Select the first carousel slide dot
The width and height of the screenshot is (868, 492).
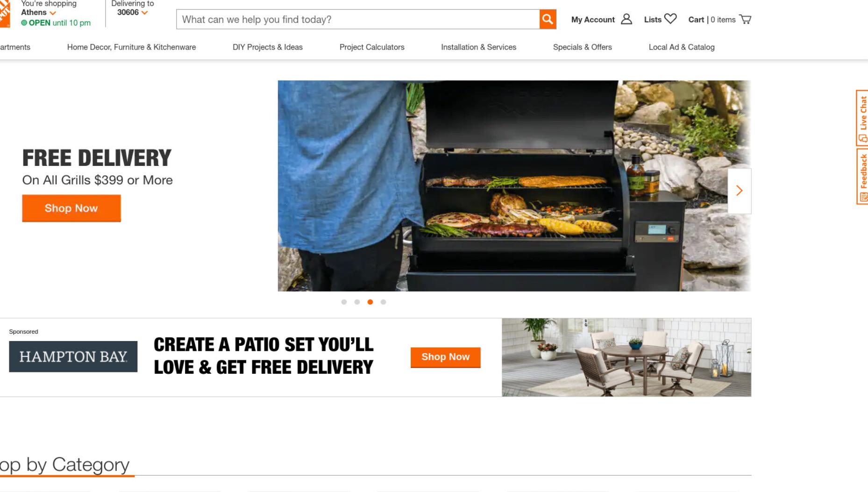click(344, 302)
